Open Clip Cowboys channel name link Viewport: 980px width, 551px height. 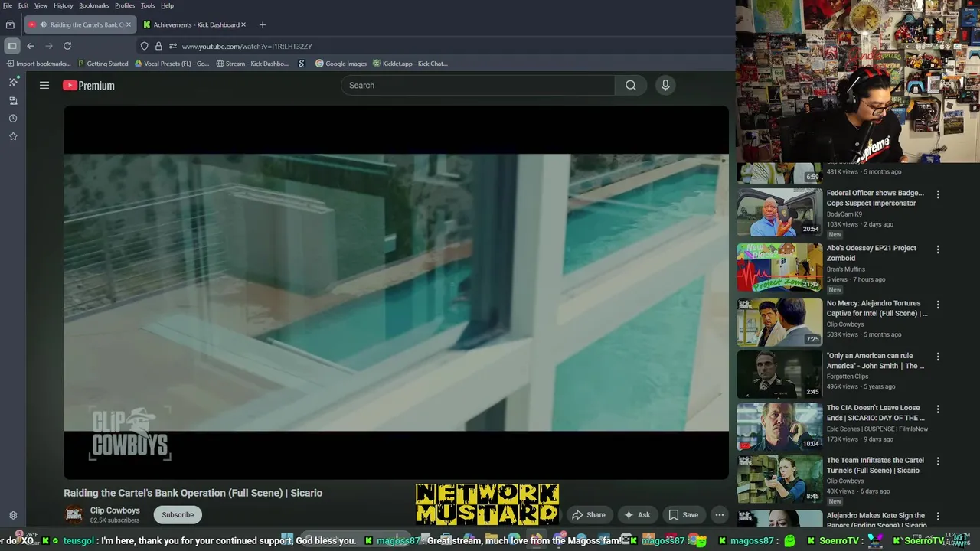(x=115, y=510)
